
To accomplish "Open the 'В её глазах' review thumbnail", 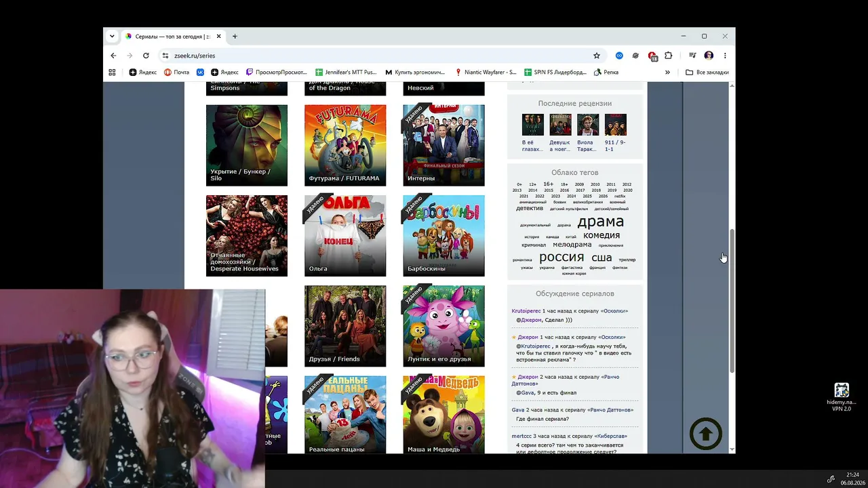I will [x=533, y=125].
